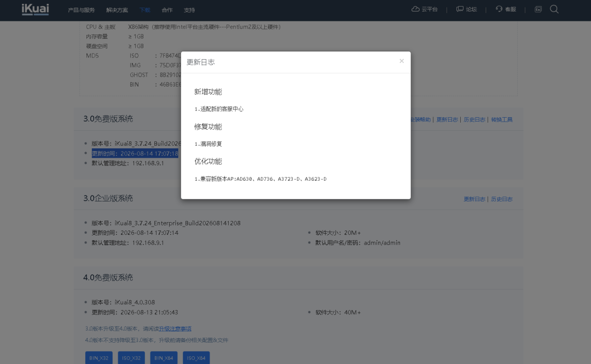Image resolution: width=591 pixels, height=364 pixels.
Task: Click the 优化功能 heading
Action: point(208,161)
